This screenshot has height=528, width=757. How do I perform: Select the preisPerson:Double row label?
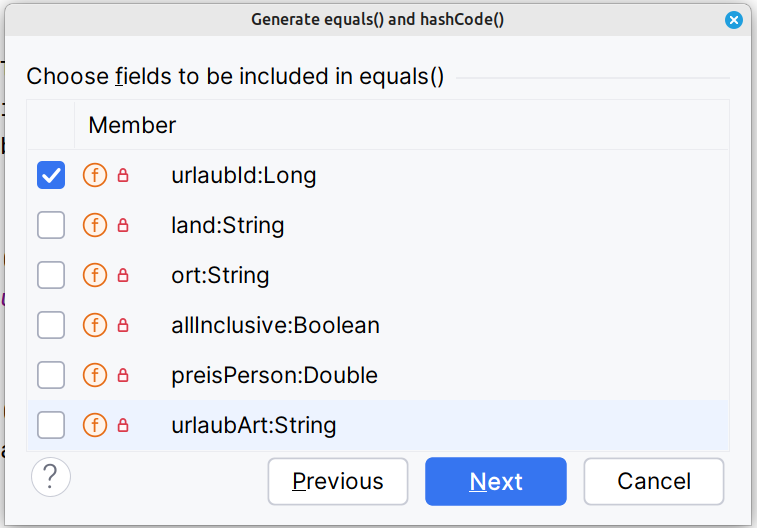pos(274,376)
